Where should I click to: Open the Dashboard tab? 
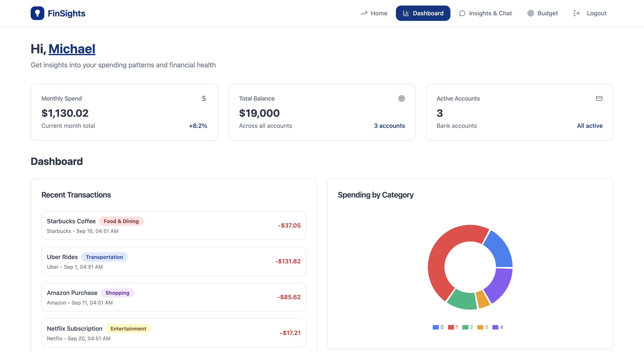[423, 13]
